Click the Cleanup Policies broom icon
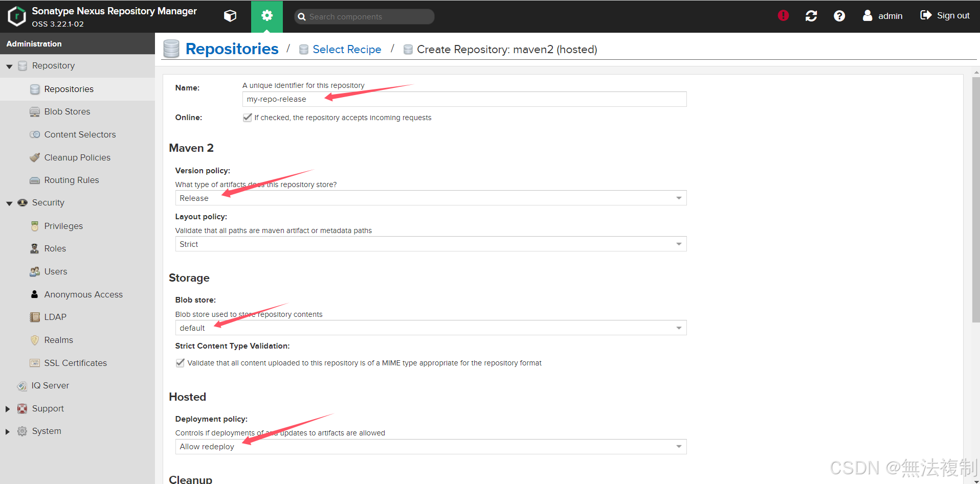 tap(35, 157)
